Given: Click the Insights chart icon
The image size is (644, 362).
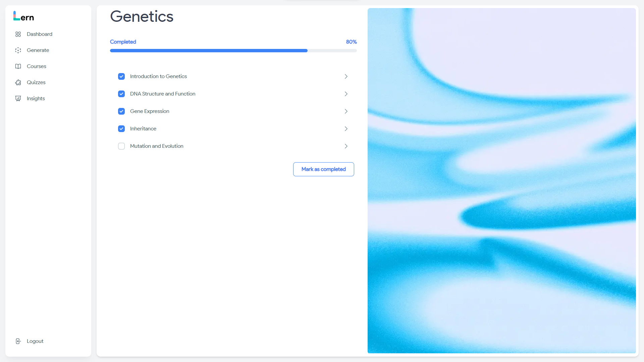Looking at the screenshot, I should pyautogui.click(x=18, y=99).
